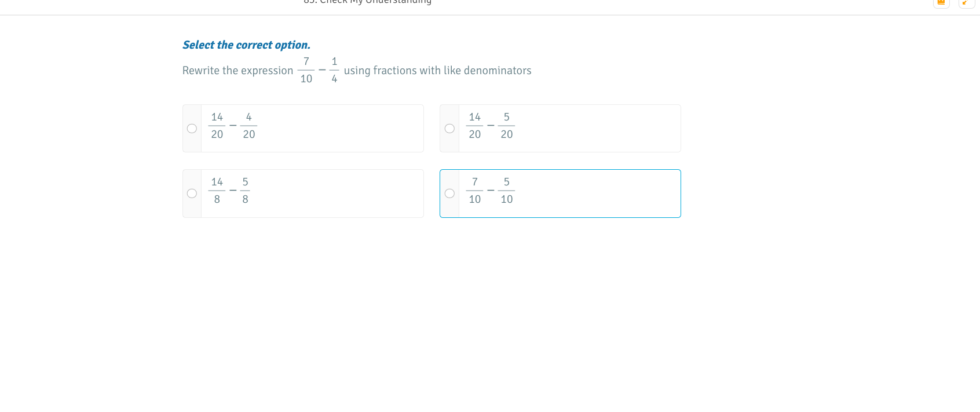
Task: Click the highlighted 7/10 − 5/10 answer card
Action: click(560, 194)
